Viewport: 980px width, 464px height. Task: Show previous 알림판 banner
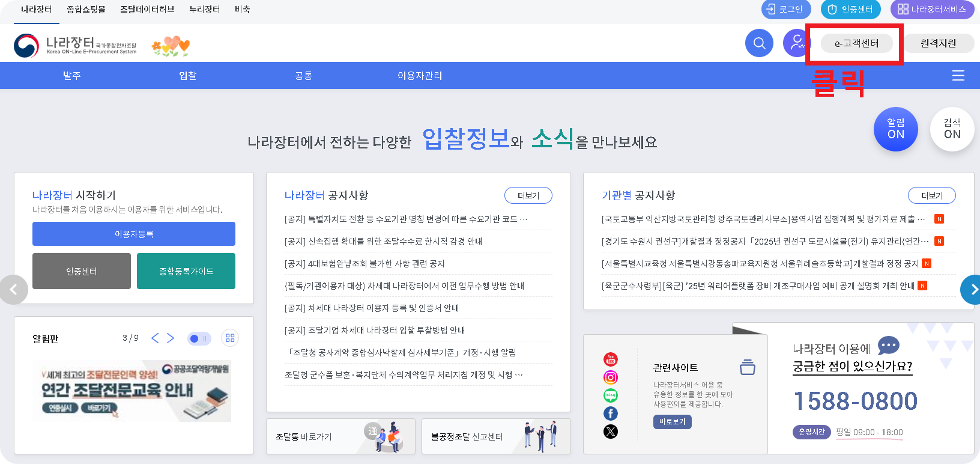click(155, 338)
